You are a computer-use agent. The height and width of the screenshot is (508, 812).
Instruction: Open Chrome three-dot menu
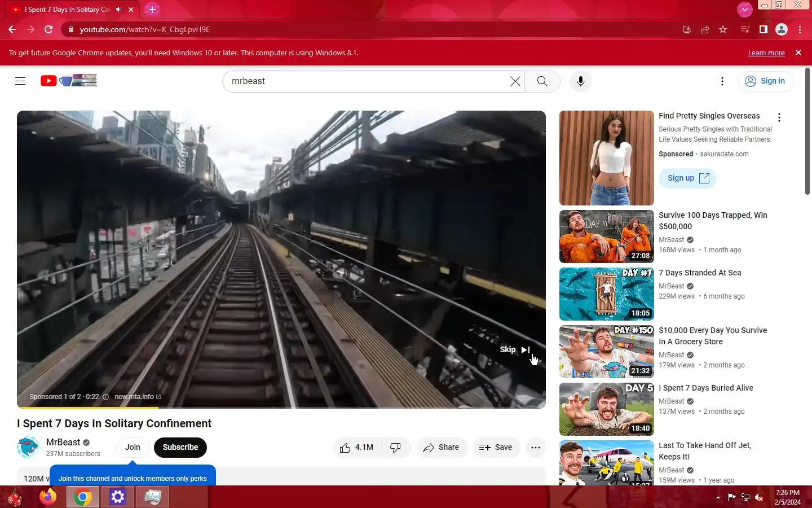click(800, 29)
